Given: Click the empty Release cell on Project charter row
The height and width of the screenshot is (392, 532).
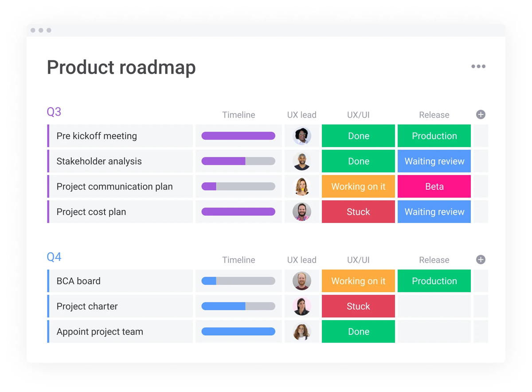Looking at the screenshot, I should (x=434, y=306).
